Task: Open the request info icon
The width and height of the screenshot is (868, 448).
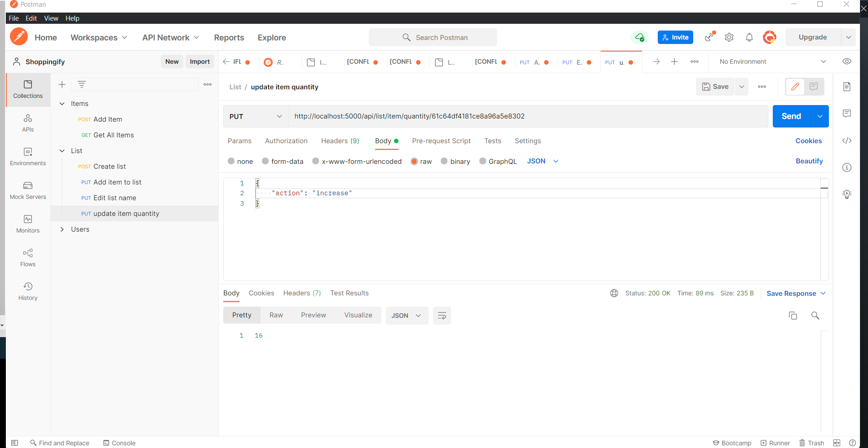Action: point(847,167)
